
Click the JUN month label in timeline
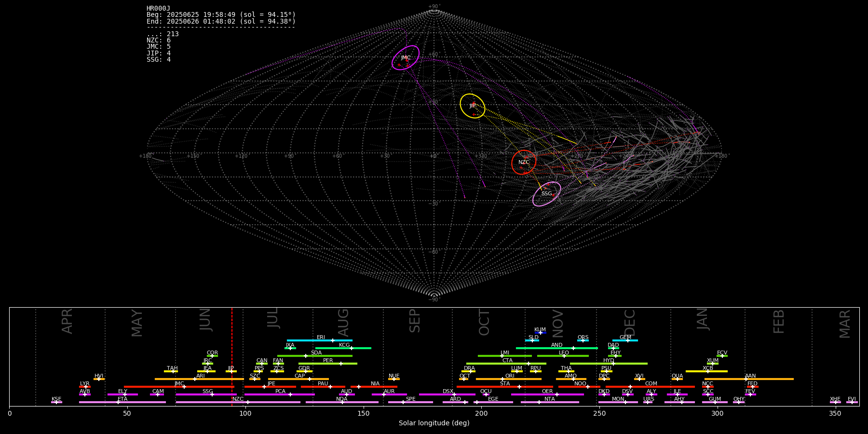[x=205, y=320]
